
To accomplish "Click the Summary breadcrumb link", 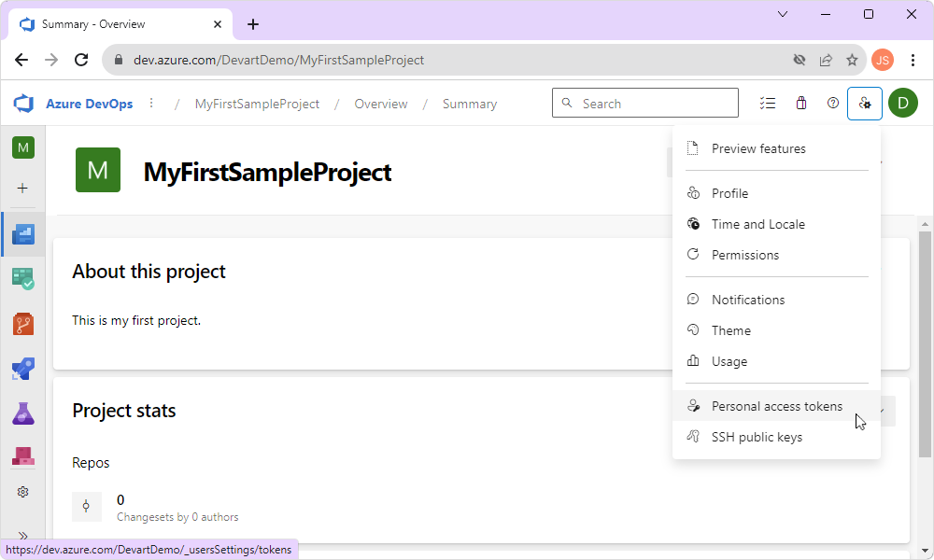I will [470, 104].
